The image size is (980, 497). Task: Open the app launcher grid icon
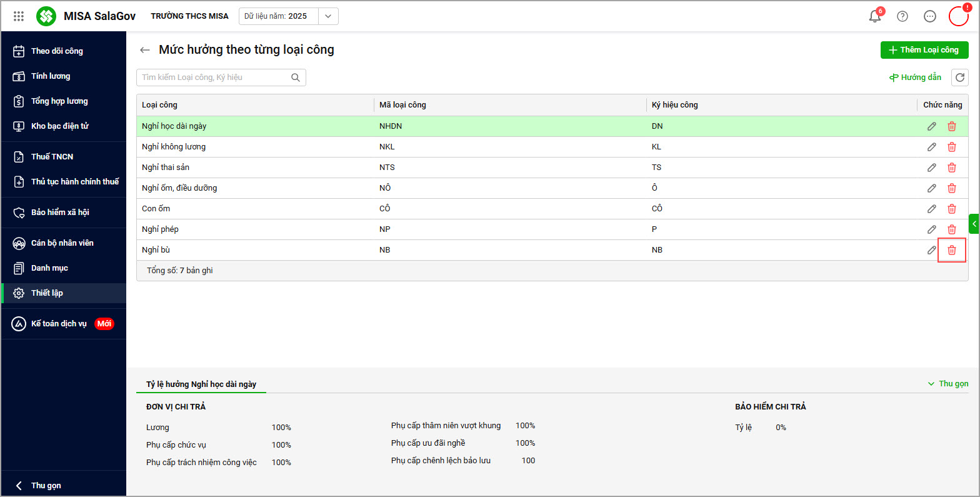[x=19, y=16]
